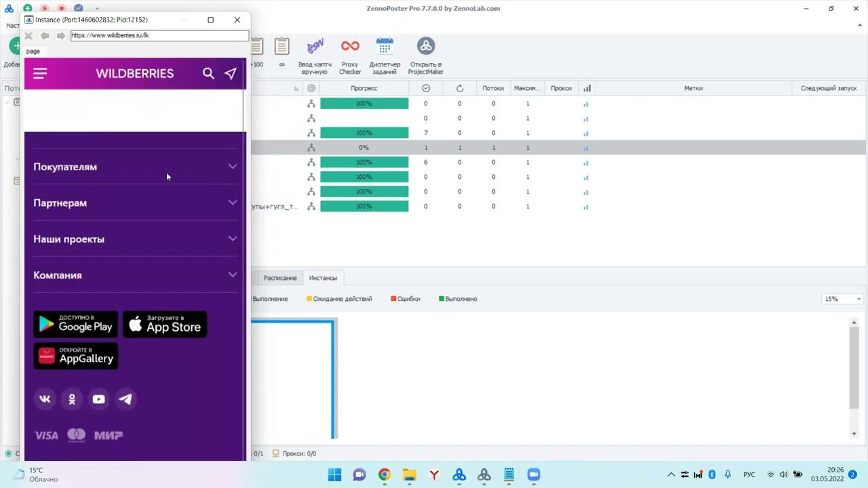868x488 pixels.
Task: Open the Google Play store badge
Action: coord(76,325)
